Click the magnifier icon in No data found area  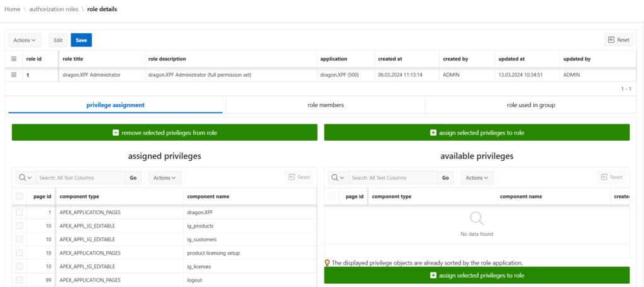pos(477,219)
